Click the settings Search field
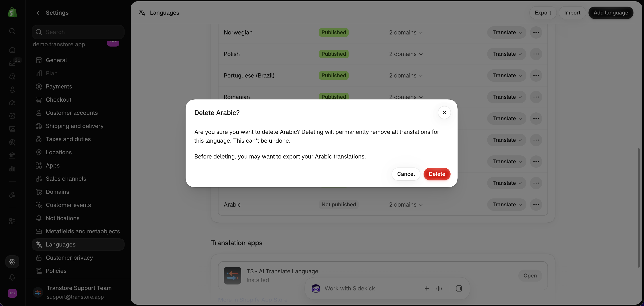 coord(78,32)
